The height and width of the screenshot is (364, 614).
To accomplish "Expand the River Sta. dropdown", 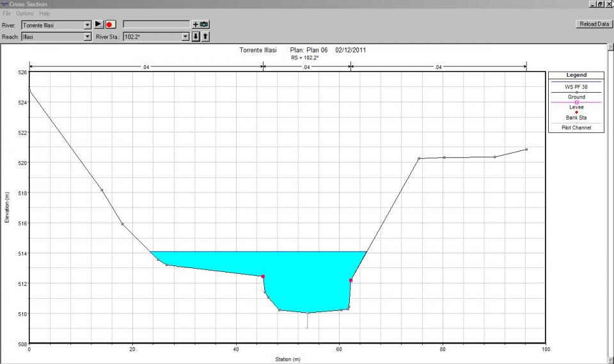I will coord(185,37).
